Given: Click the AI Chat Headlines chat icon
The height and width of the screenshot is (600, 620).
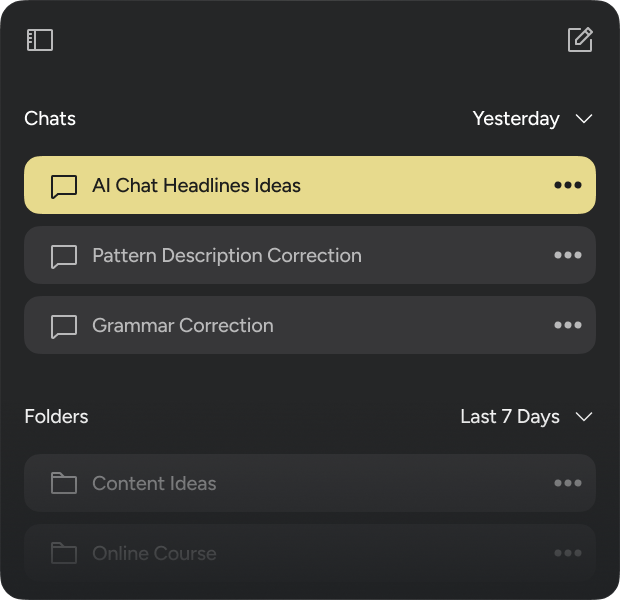Looking at the screenshot, I should coord(64,186).
